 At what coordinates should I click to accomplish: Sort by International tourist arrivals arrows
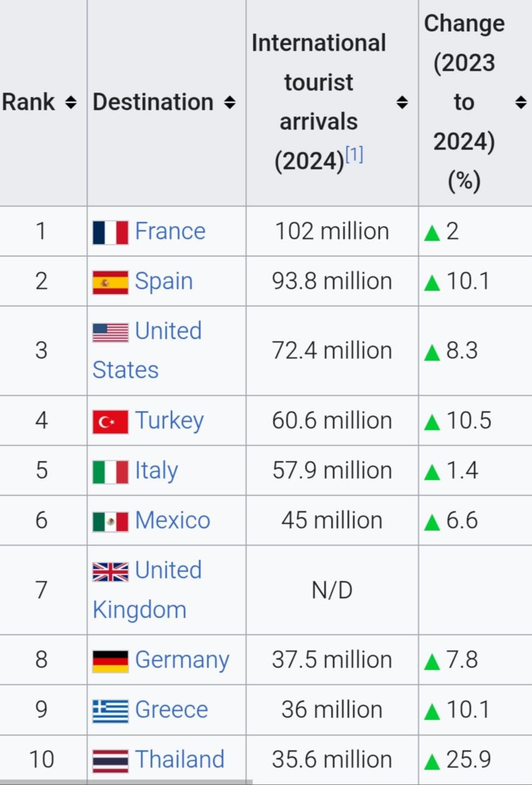tap(402, 102)
